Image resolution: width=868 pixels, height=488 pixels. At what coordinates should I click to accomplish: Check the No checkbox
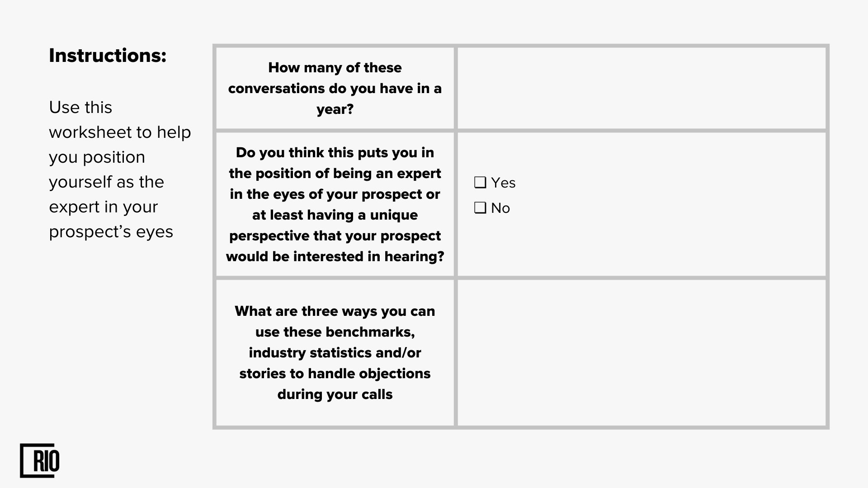pyautogui.click(x=480, y=208)
